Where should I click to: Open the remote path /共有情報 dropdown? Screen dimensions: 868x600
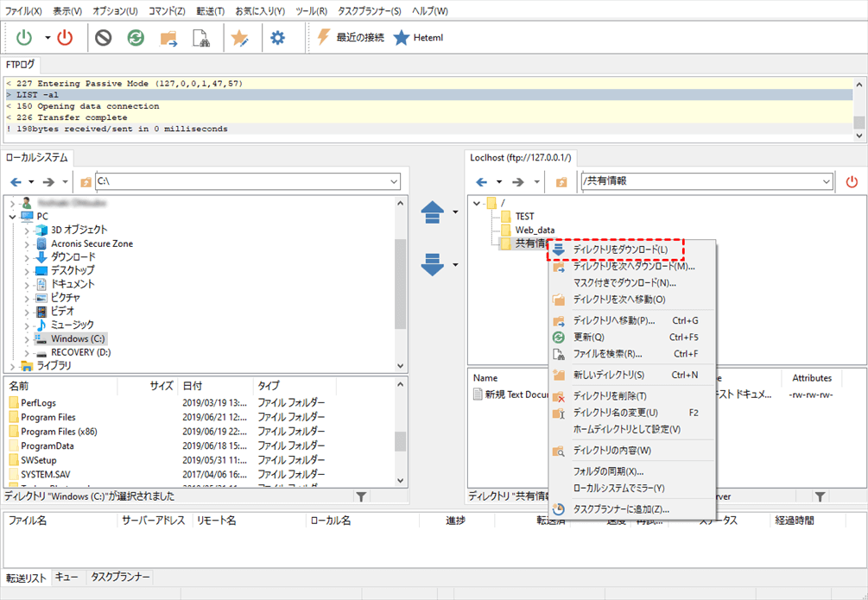pyautogui.click(x=826, y=181)
